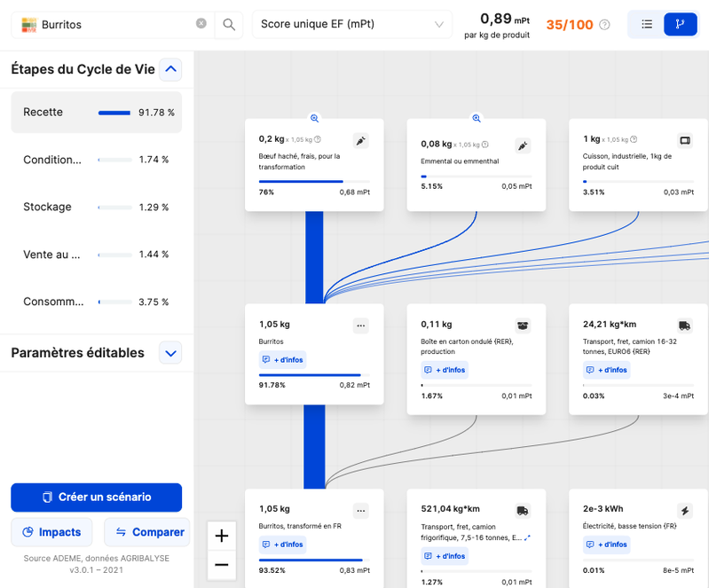Click Créer un scénario button
This screenshot has height=588, width=709.
point(97,498)
